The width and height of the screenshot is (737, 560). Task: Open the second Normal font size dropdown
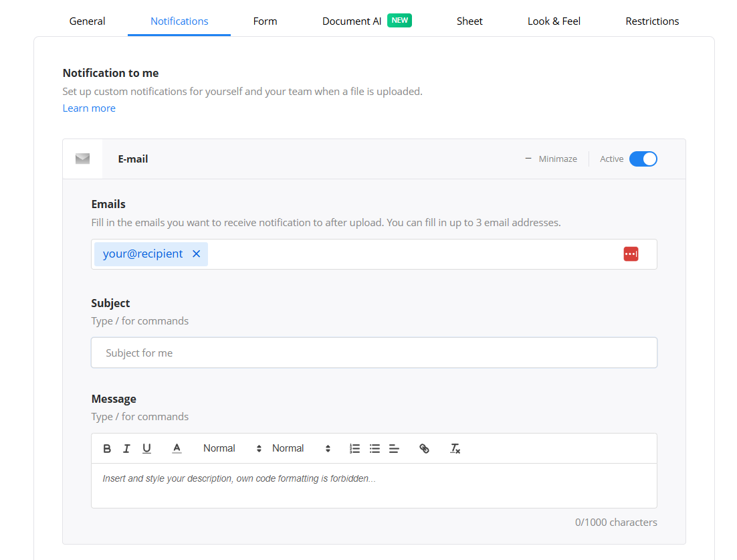pyautogui.click(x=301, y=448)
